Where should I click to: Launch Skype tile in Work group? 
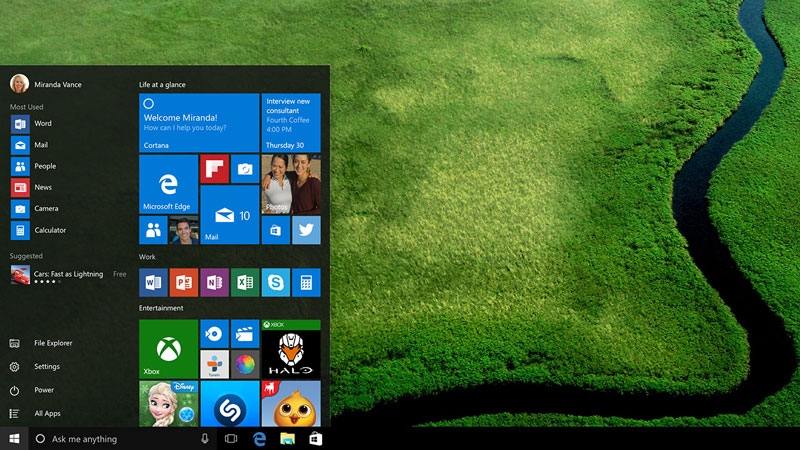click(x=276, y=282)
